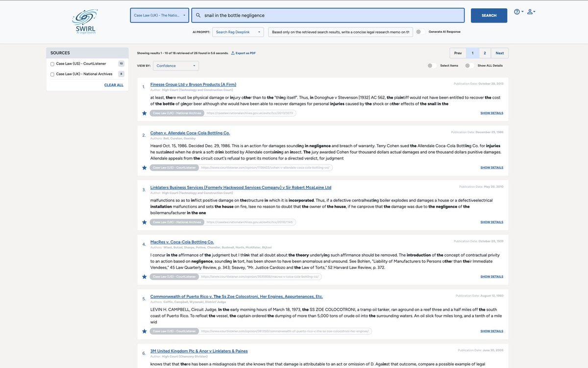
Task: Open Commonwealth of Puerto Rico v. Zoe Colocotroni link
Action: (x=237, y=296)
